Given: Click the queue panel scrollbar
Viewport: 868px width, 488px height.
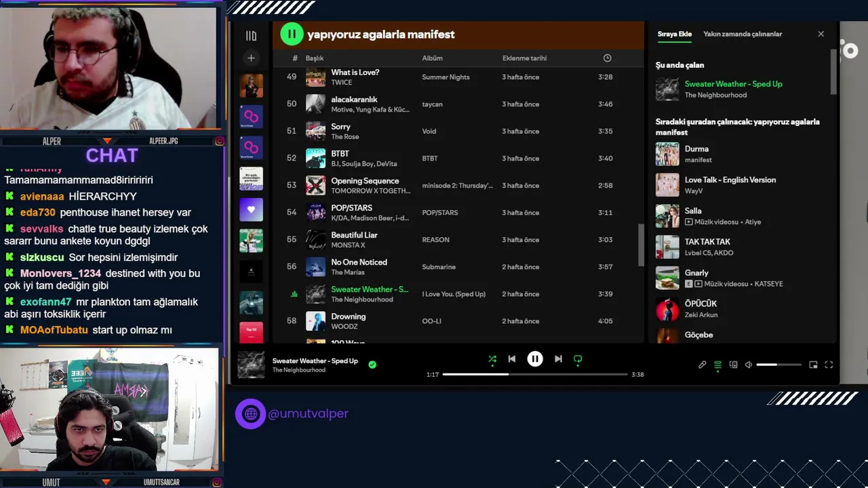Looking at the screenshot, I should (833, 71).
